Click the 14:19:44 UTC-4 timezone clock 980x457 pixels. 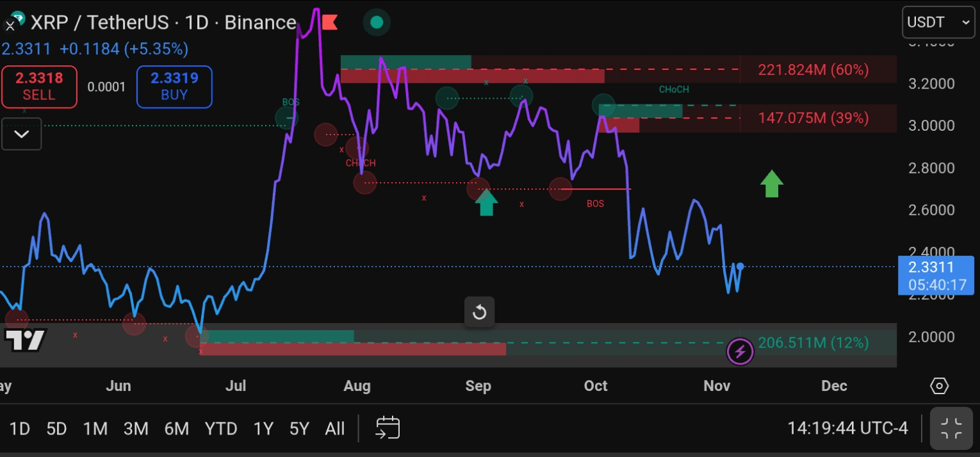(x=847, y=428)
